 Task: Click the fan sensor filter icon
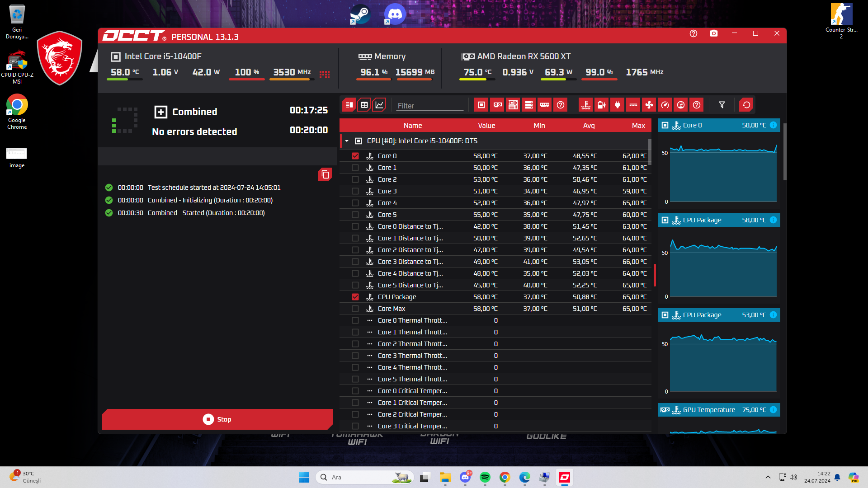click(649, 105)
